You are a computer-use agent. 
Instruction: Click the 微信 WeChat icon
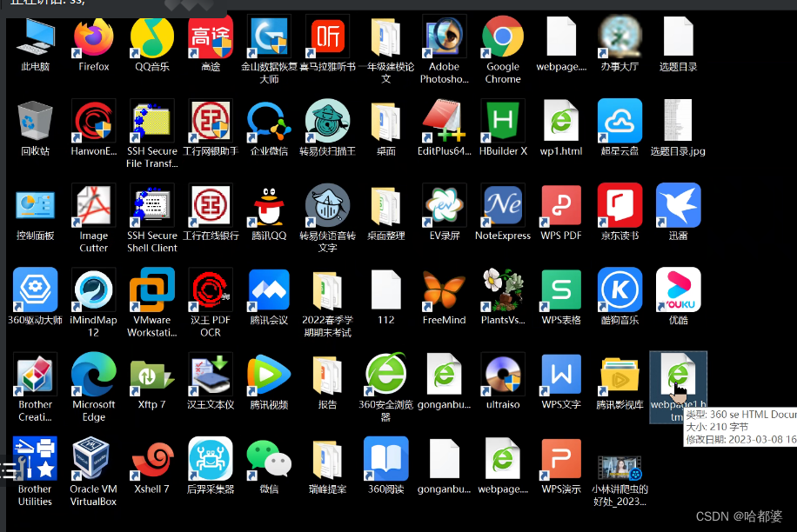(269, 458)
